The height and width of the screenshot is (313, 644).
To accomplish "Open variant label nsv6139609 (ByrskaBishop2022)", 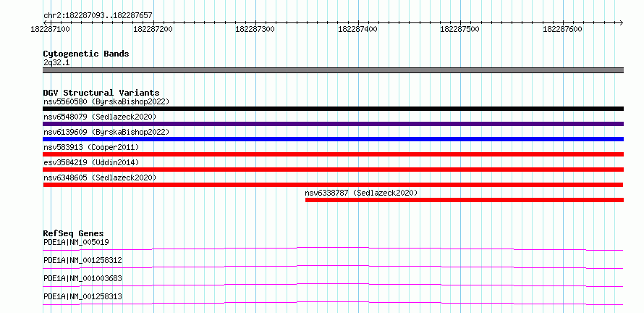I will tap(106, 132).
